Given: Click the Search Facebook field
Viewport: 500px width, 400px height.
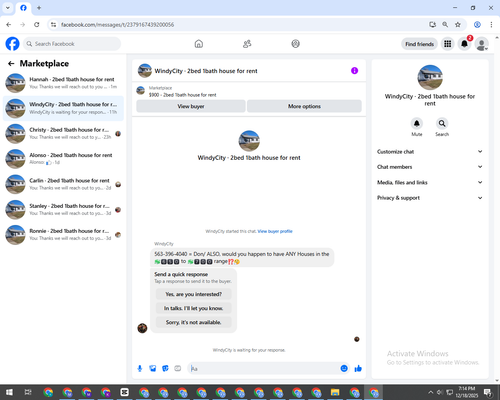Looking at the screenshot, I should [x=72, y=44].
